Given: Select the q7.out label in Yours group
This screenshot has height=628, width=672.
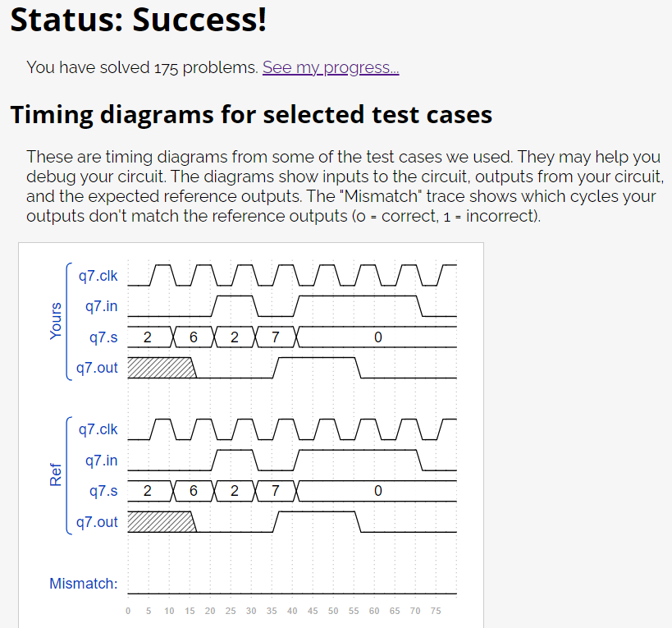Looking at the screenshot, I should [x=97, y=368].
